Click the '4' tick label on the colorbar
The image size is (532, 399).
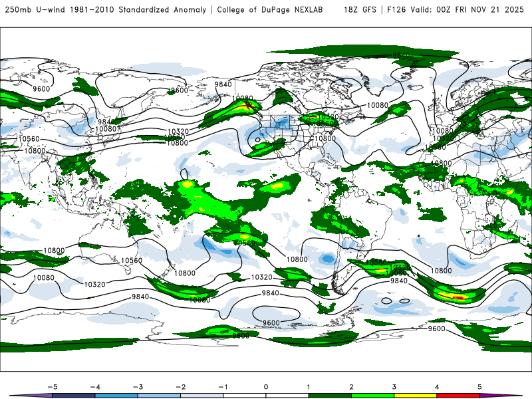point(437,387)
